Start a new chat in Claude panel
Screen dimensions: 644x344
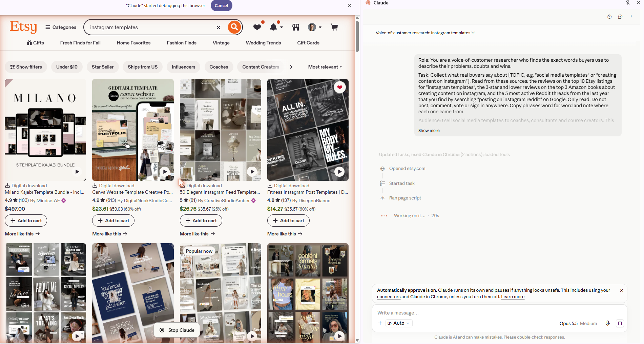click(620, 17)
